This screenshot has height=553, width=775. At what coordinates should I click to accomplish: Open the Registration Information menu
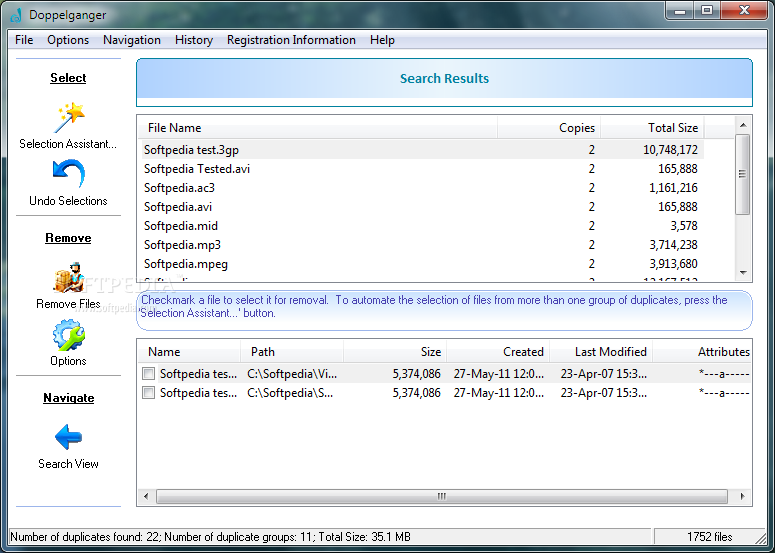(291, 40)
